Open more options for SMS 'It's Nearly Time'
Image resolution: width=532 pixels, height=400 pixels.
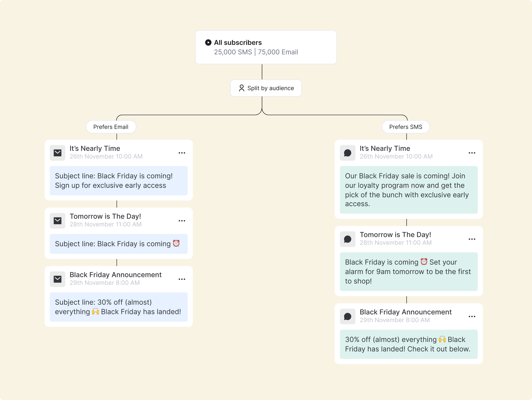coord(472,153)
